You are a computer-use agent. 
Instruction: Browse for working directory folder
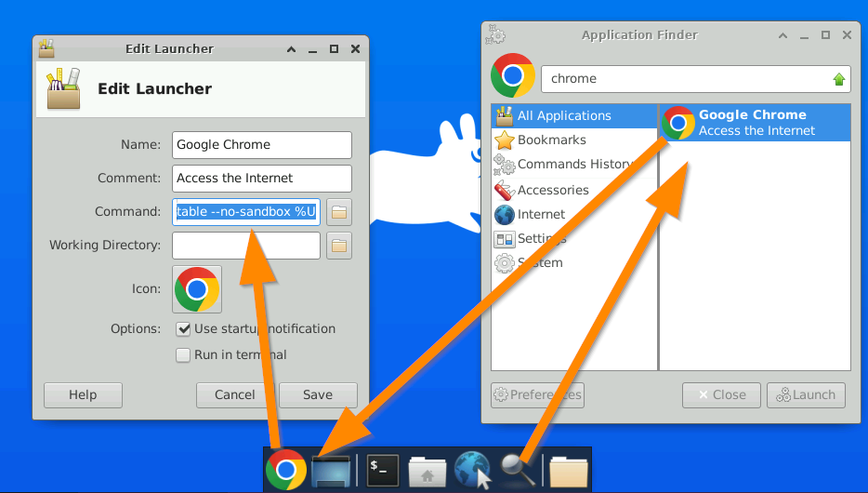coord(339,246)
